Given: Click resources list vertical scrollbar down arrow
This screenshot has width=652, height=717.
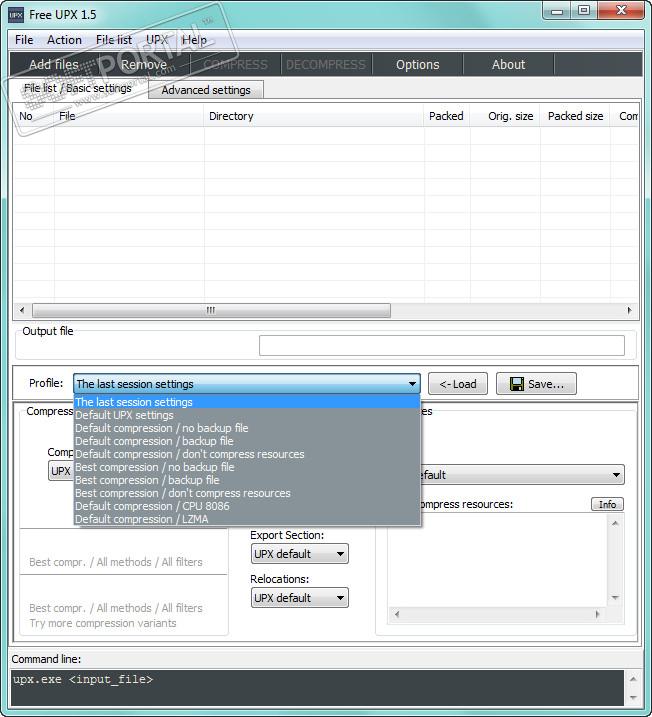Looking at the screenshot, I should click(x=615, y=598).
